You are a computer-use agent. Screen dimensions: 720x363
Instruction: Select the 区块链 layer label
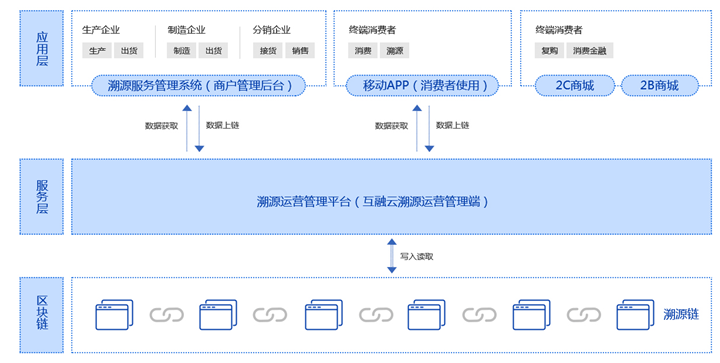pyautogui.click(x=42, y=315)
